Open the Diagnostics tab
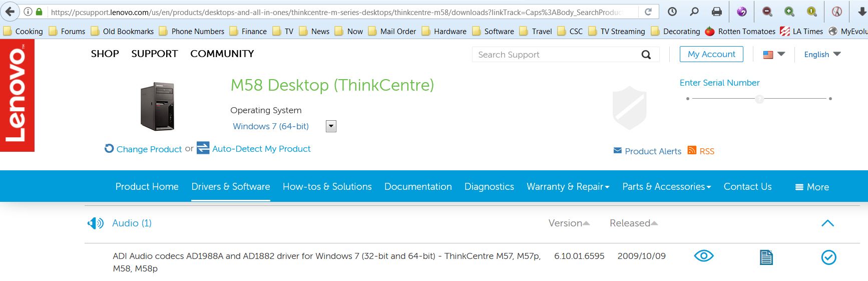The height and width of the screenshot is (281, 868). 489,186
